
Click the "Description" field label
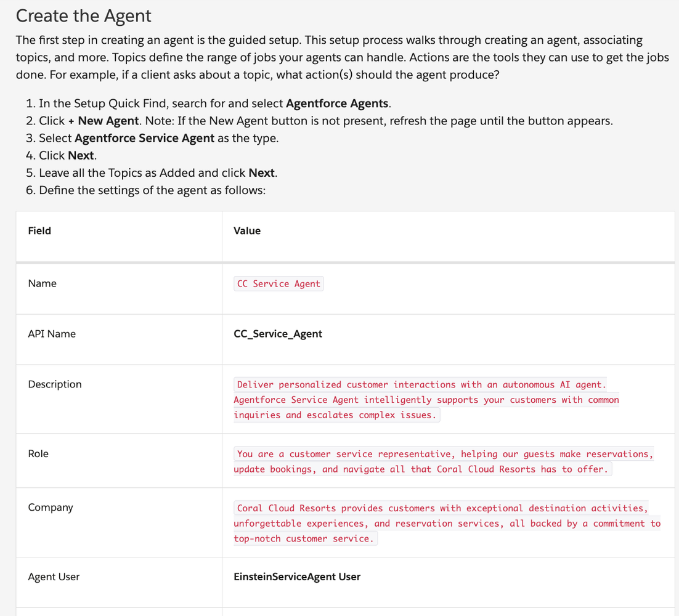coord(54,384)
